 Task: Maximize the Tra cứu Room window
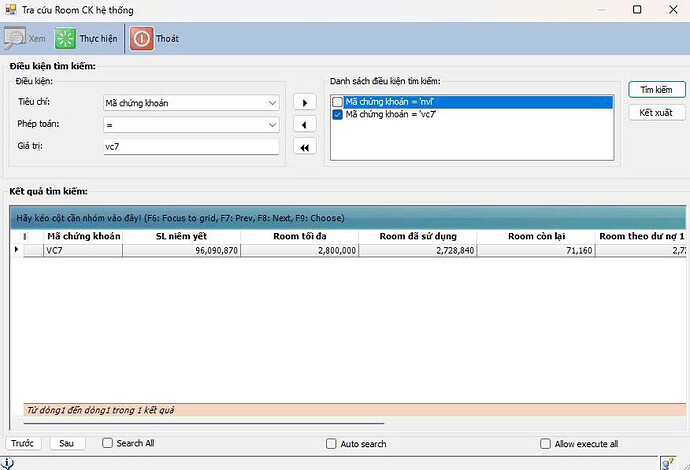coord(637,9)
